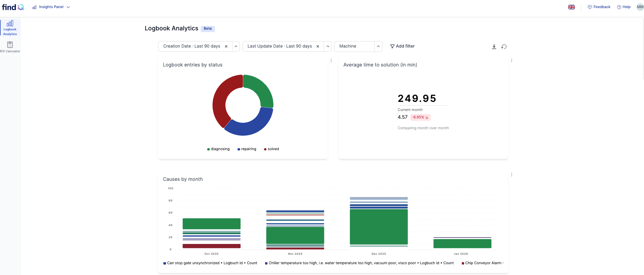Open Logbook Analytics in the sidebar
Screen dimensions: 644x275
coord(10,28)
